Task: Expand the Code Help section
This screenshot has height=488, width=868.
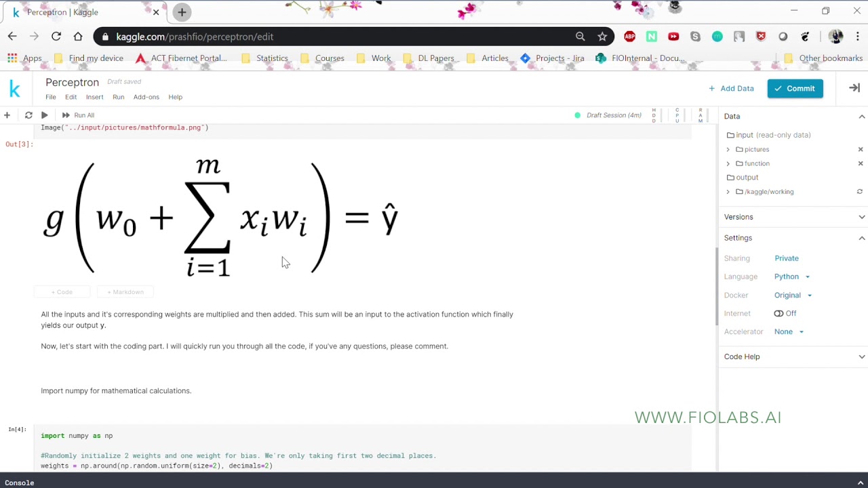Action: pos(862,357)
